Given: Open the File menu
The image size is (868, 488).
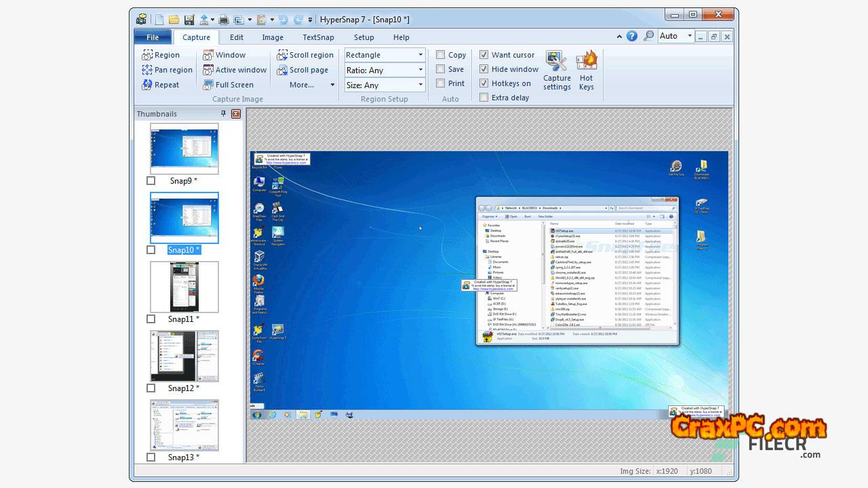Looking at the screenshot, I should 153,37.
